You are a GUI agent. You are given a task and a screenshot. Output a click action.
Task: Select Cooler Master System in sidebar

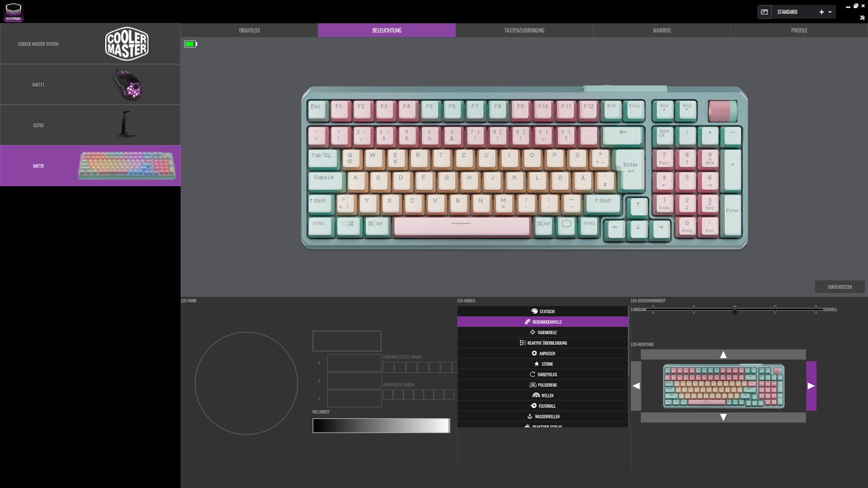[90, 44]
